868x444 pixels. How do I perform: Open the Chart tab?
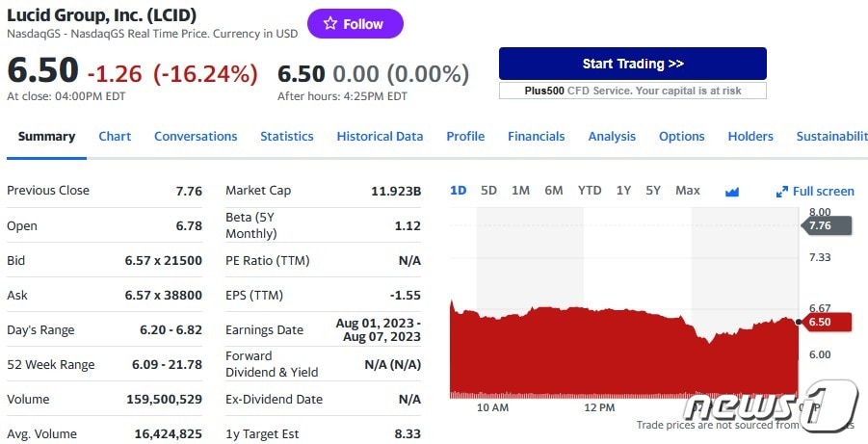click(x=115, y=136)
